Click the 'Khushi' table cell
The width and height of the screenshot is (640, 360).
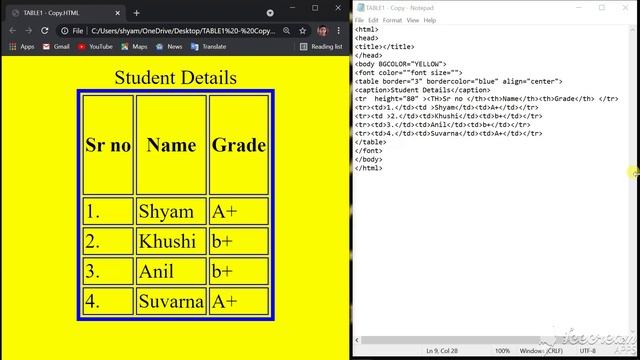[171, 241]
